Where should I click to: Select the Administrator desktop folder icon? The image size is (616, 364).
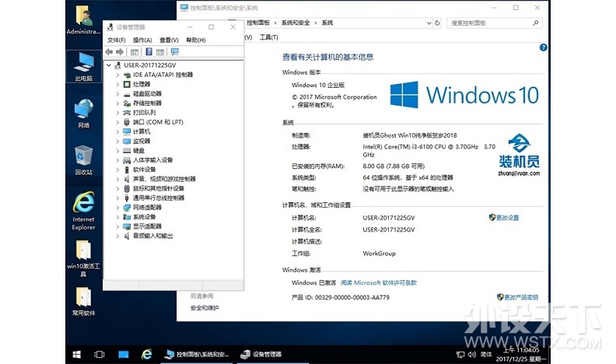tap(84, 20)
